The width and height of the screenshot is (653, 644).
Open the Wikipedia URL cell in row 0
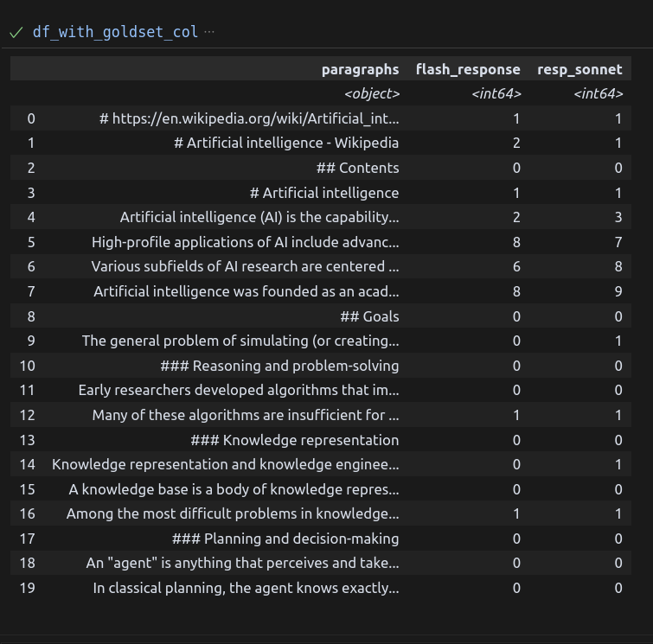click(x=249, y=118)
